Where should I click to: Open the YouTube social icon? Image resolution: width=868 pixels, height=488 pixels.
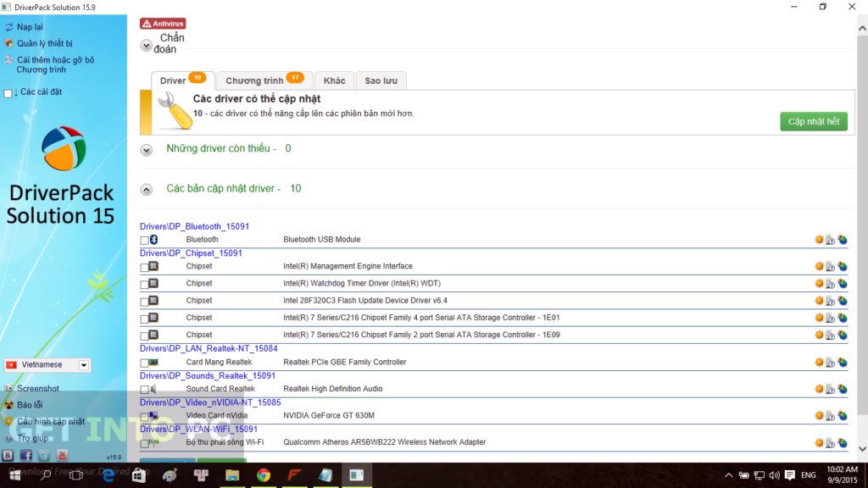(62, 455)
